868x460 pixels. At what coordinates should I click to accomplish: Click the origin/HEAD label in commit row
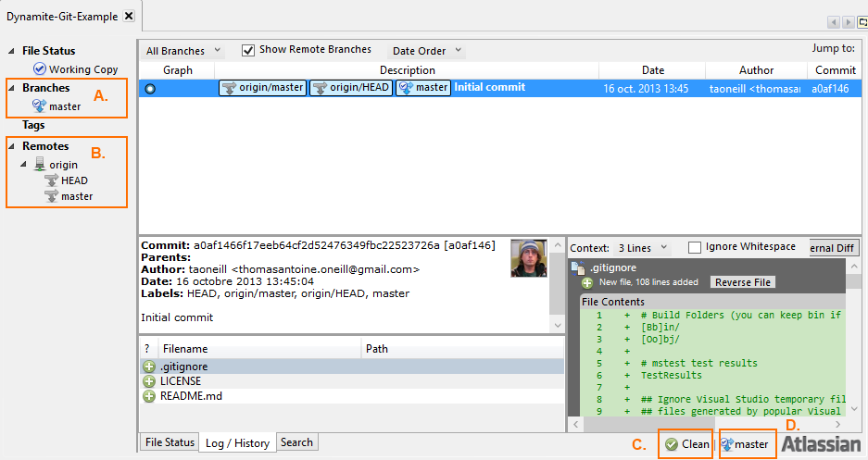click(x=351, y=88)
